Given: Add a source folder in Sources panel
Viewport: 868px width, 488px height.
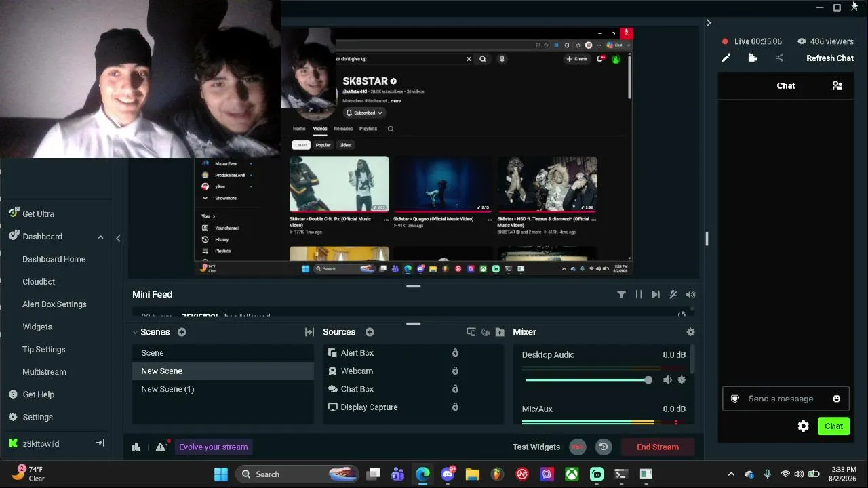Looking at the screenshot, I should click(x=500, y=332).
